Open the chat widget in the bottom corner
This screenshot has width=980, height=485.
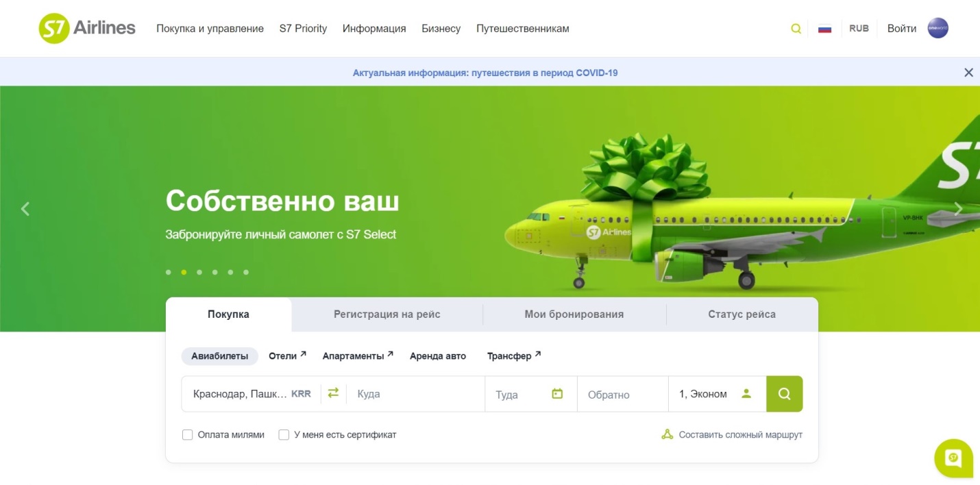click(x=952, y=458)
